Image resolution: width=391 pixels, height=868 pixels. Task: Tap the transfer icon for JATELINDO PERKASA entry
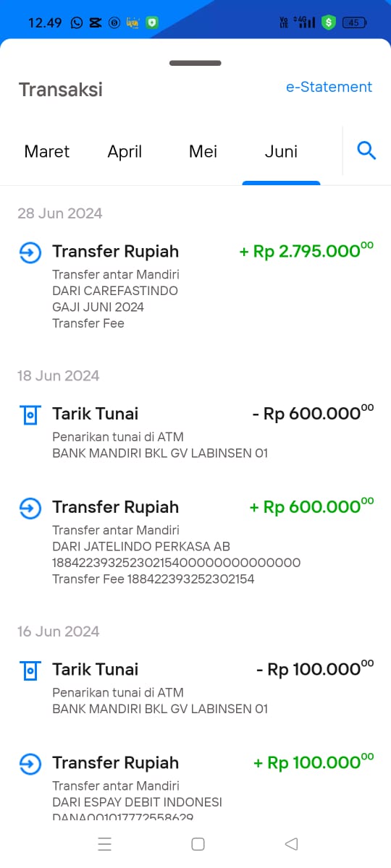click(x=30, y=508)
